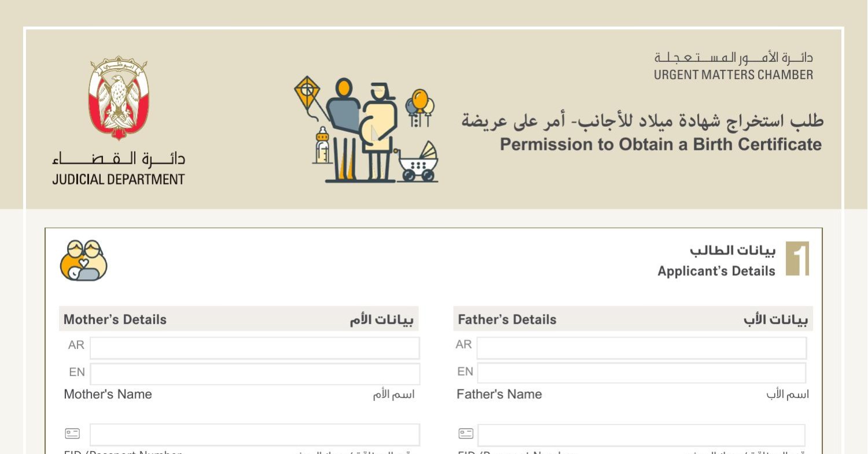Click the balloons in the header illustration
868x454 pixels.
pyautogui.click(x=420, y=103)
